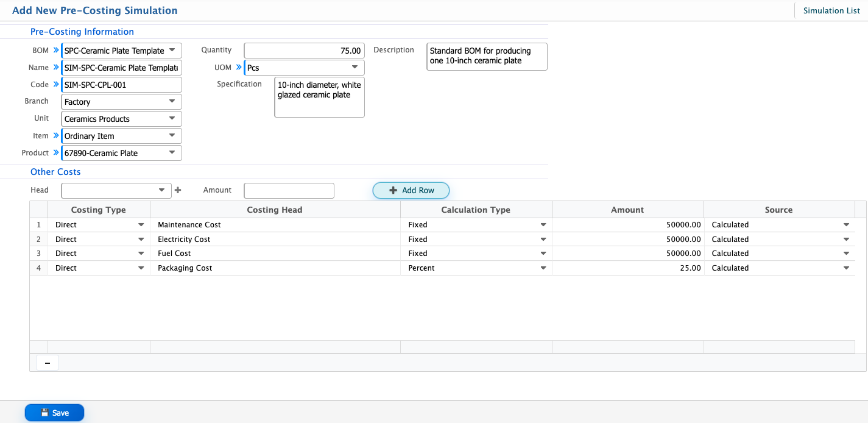
Task: Click the minus button to remove row
Action: point(48,363)
